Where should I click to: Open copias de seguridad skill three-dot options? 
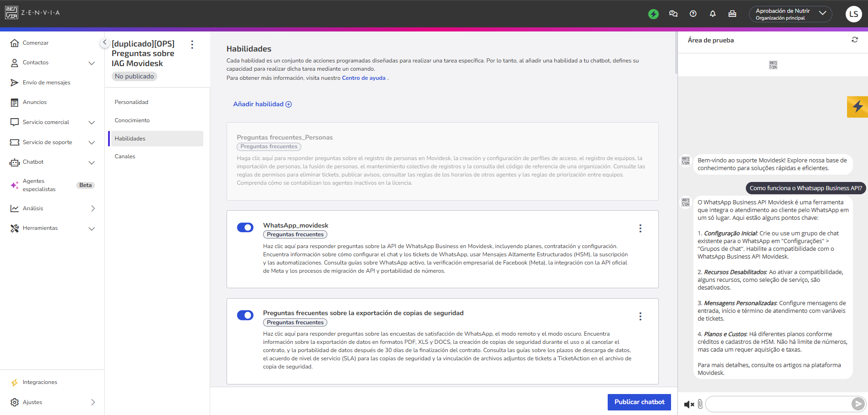point(640,316)
